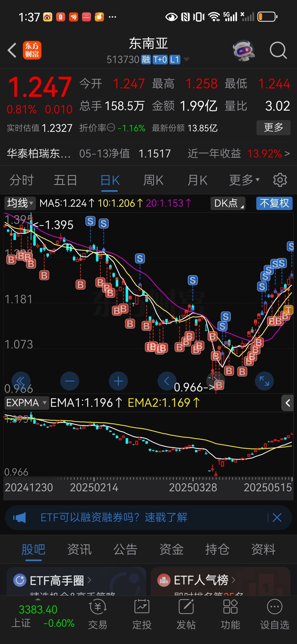Tap the L1 level badge
The height and width of the screenshot is (644, 297).
pyautogui.click(x=175, y=59)
